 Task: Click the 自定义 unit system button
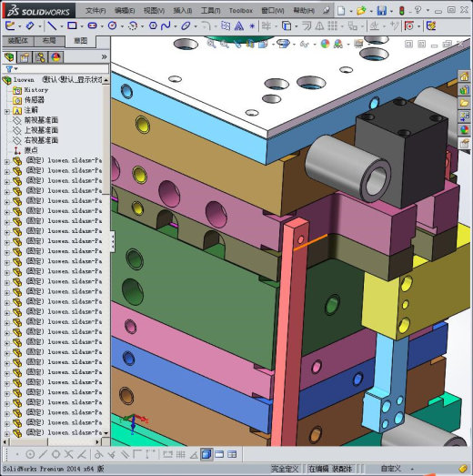pos(391,469)
